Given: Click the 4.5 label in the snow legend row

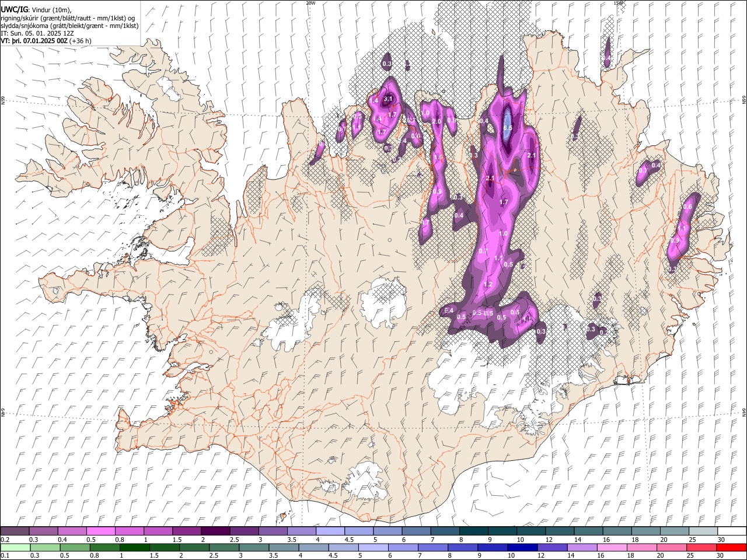Looking at the screenshot, I should point(349,540).
